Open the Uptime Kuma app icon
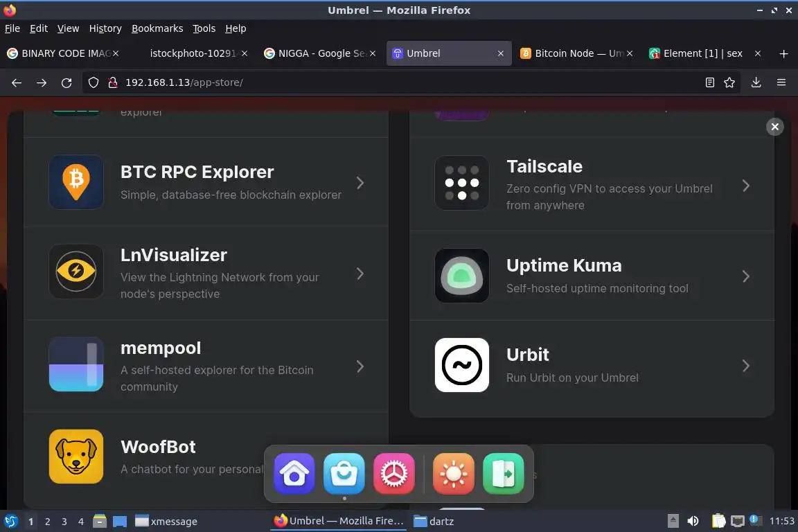Screen dimensions: 798x532 click(461, 276)
